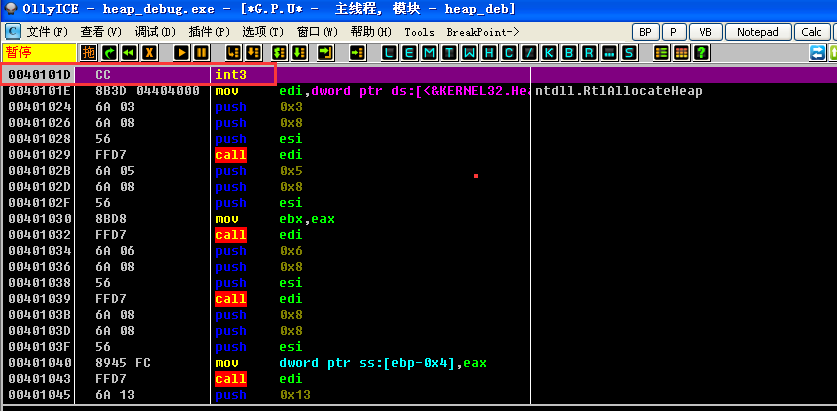Click the Restart program toolbar icon

point(129,52)
